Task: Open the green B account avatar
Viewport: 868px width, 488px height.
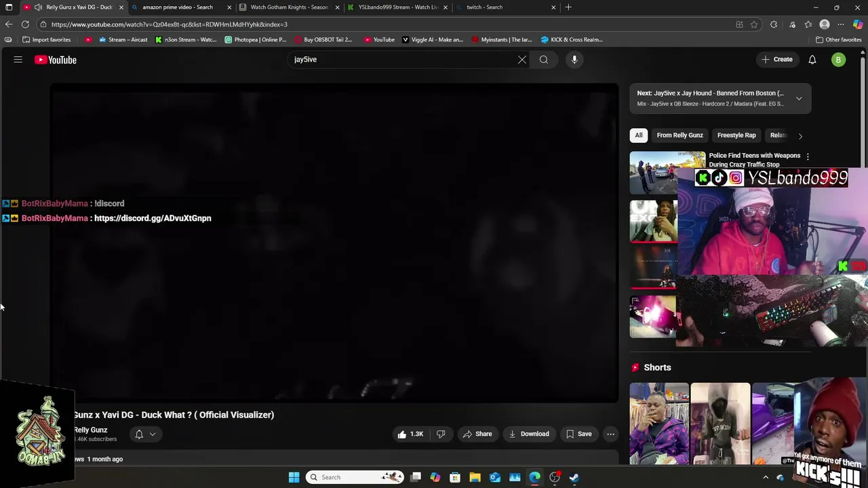Action: coord(838,60)
